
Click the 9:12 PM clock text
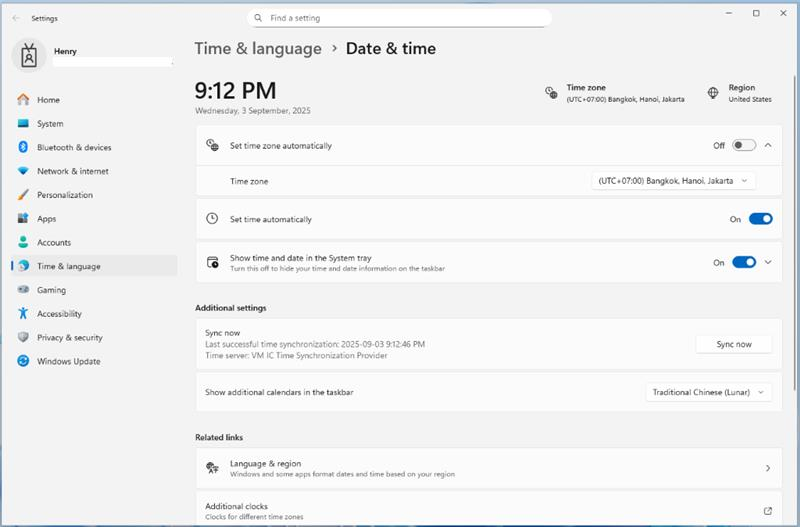point(235,91)
